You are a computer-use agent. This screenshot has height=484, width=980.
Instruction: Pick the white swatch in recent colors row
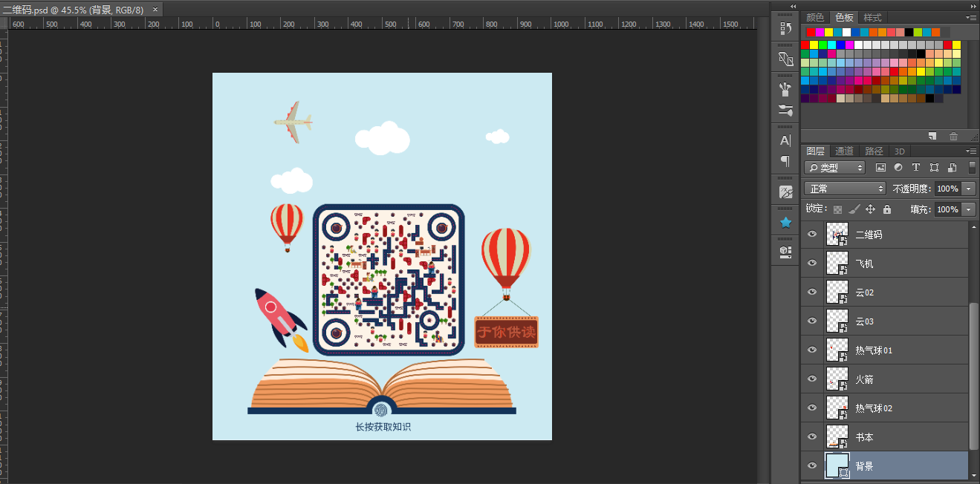point(846,32)
